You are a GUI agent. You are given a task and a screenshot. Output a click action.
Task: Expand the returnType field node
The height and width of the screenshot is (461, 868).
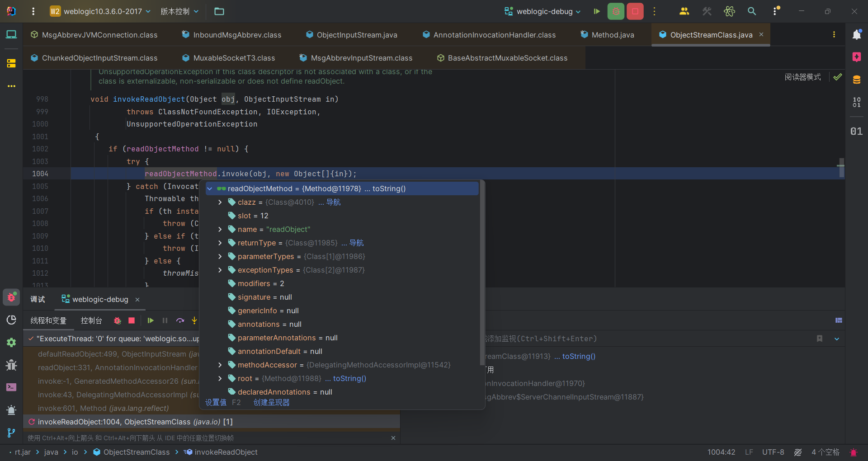tap(220, 243)
